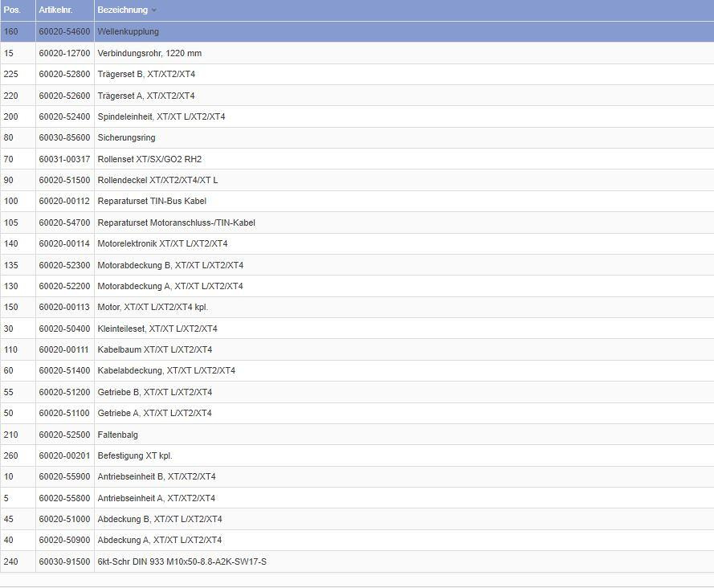Sort by the Artikelnr. column header
Image resolution: width=714 pixels, height=588 pixels.
point(55,10)
